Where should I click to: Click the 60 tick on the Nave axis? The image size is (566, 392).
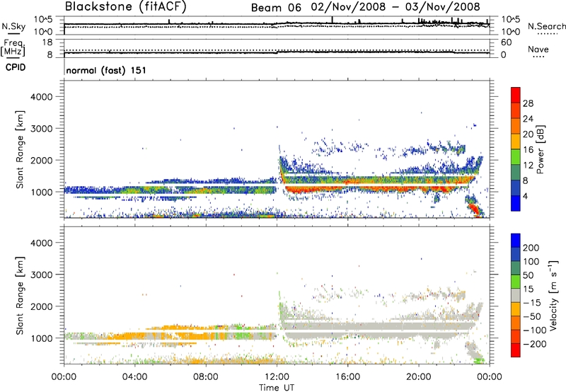[506, 42]
